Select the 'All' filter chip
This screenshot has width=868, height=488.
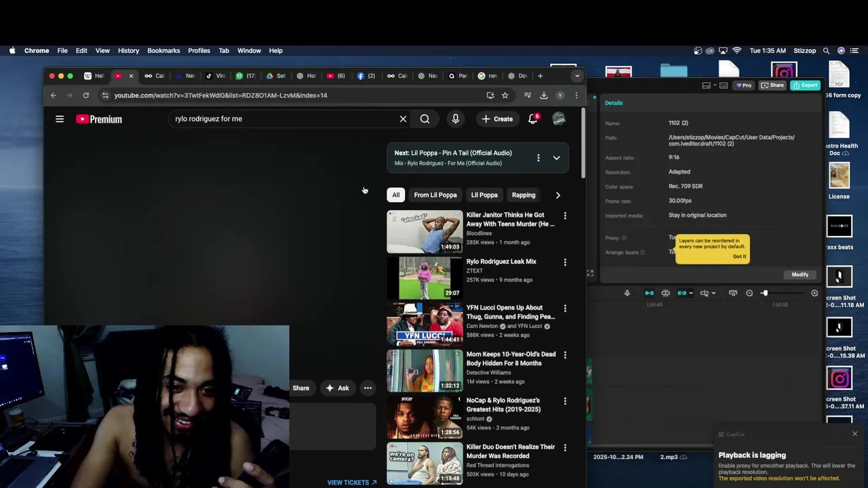396,195
